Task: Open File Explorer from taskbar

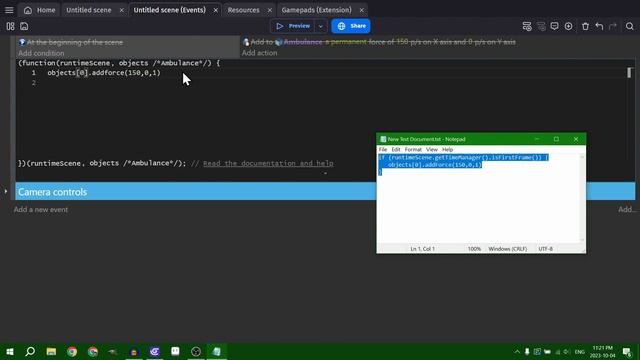Action: pyautogui.click(x=51, y=351)
